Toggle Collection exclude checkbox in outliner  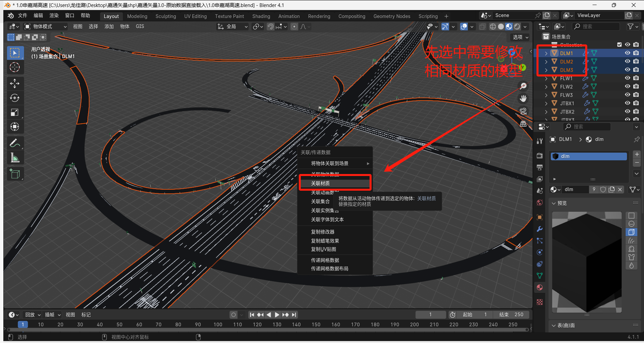coord(620,45)
